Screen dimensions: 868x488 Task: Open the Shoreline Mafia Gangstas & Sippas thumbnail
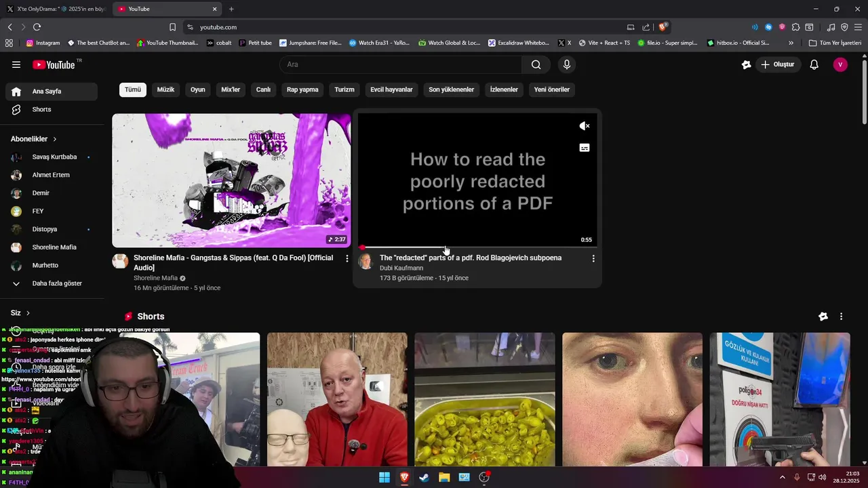(231, 180)
